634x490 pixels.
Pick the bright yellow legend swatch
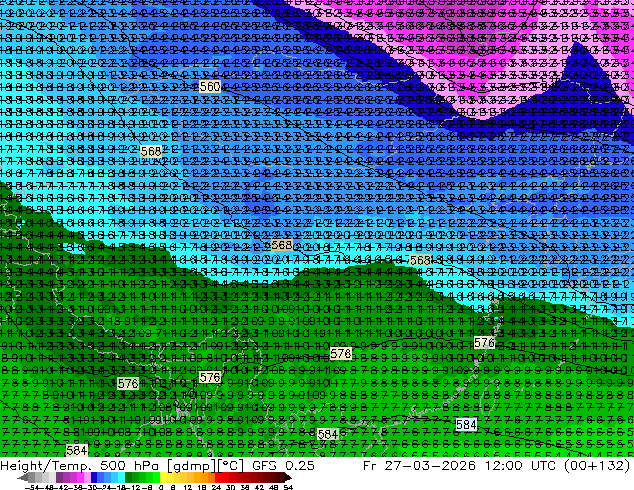[163, 478]
